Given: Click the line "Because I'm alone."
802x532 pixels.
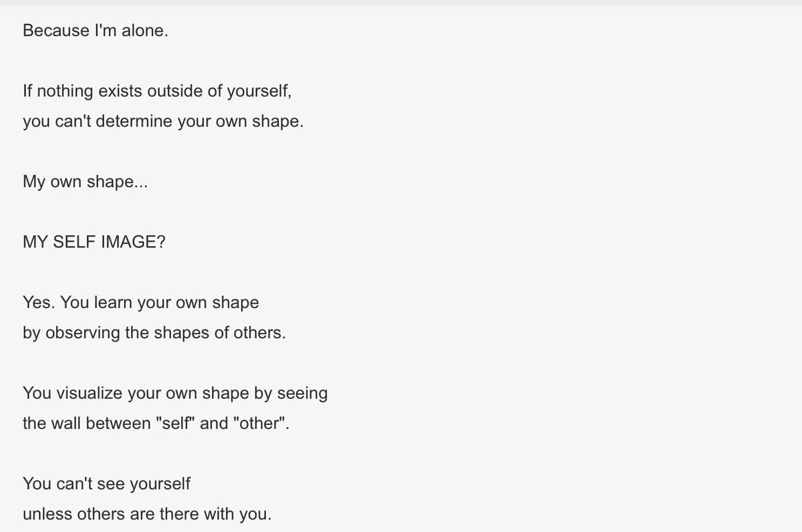Looking at the screenshot, I should (x=95, y=31).
